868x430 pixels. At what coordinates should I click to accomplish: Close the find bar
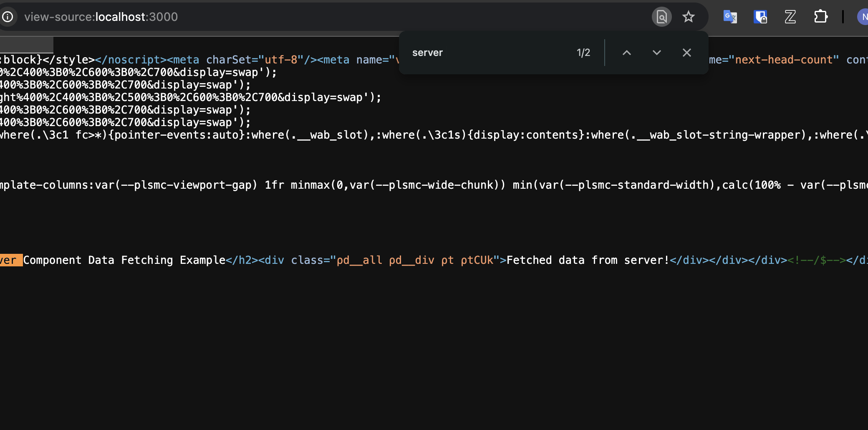[686, 53]
